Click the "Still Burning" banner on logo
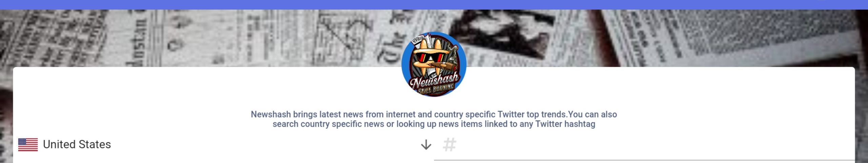Screen dimensions: 868x163 435,89
